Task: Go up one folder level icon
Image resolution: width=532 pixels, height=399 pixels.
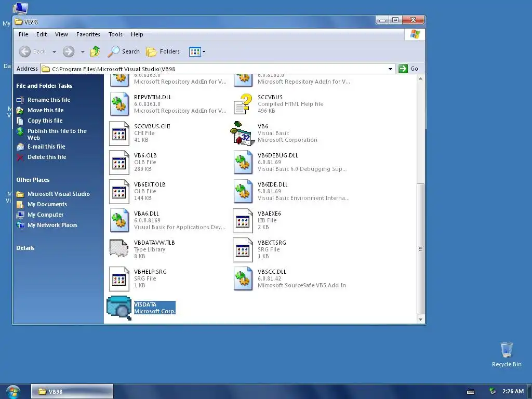Action: pyautogui.click(x=95, y=51)
